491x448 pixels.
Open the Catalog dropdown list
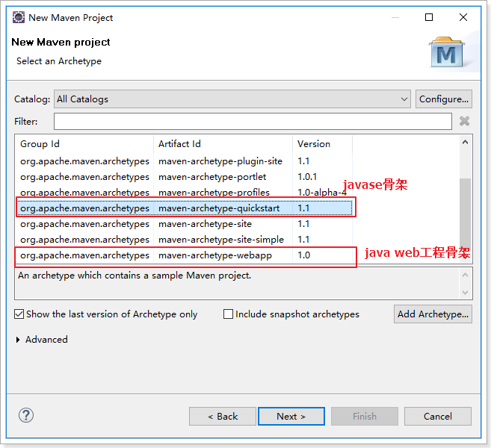tap(404, 99)
